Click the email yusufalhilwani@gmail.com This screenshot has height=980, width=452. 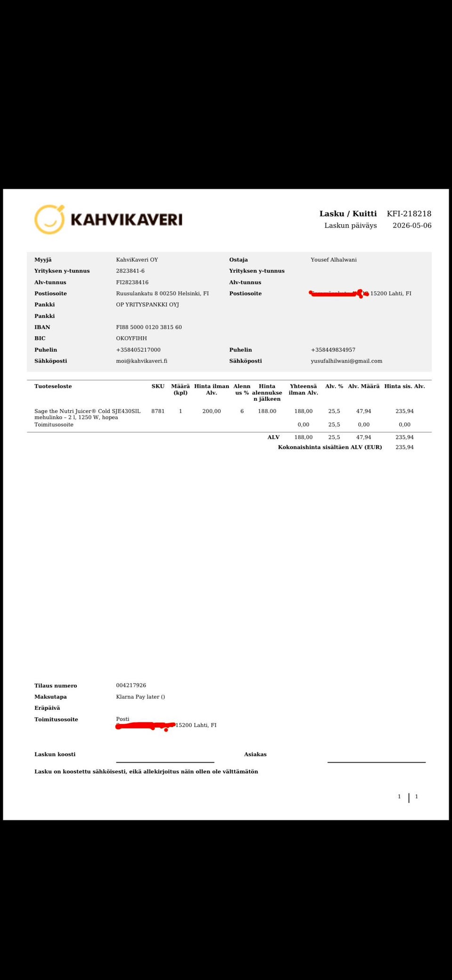[347, 361]
